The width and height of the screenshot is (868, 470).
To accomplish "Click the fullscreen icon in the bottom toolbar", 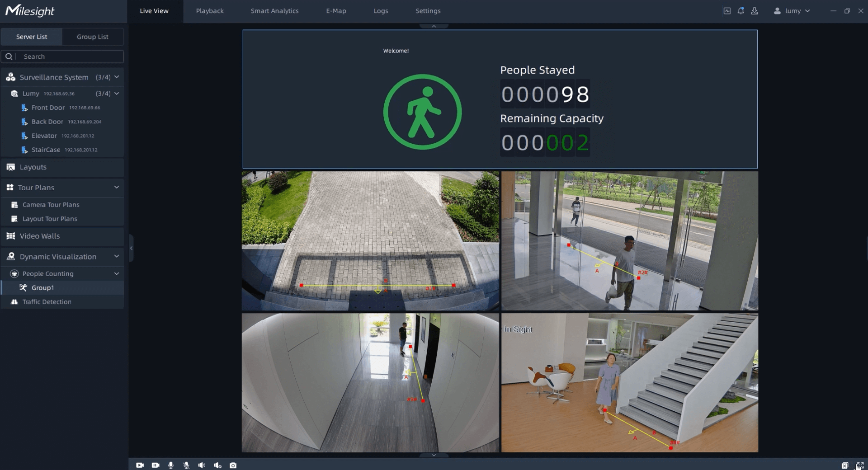I will tap(859, 465).
